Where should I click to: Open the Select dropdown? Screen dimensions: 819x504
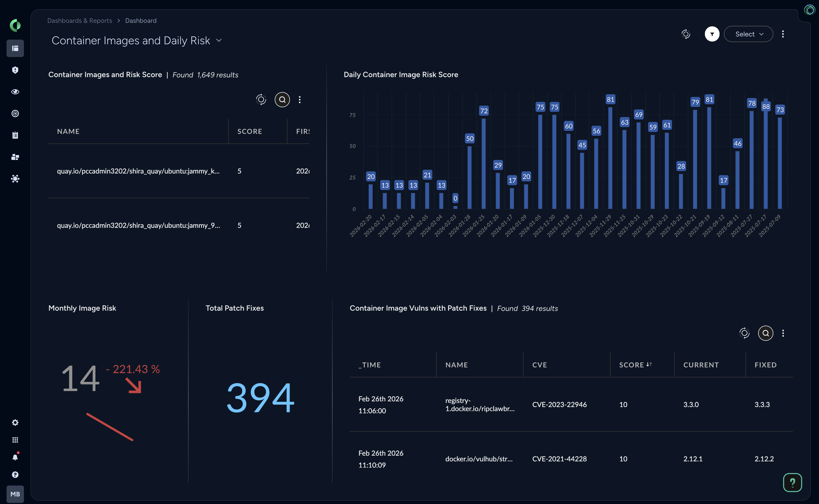click(748, 34)
